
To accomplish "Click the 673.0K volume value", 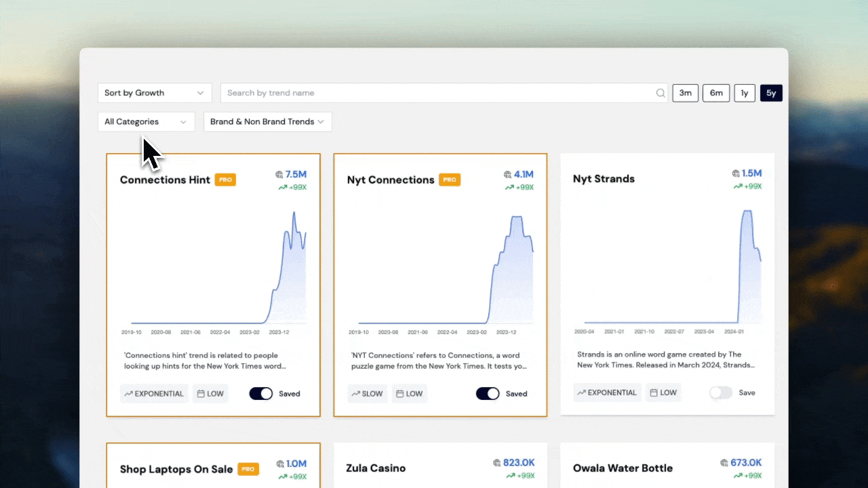I will pyautogui.click(x=746, y=463).
